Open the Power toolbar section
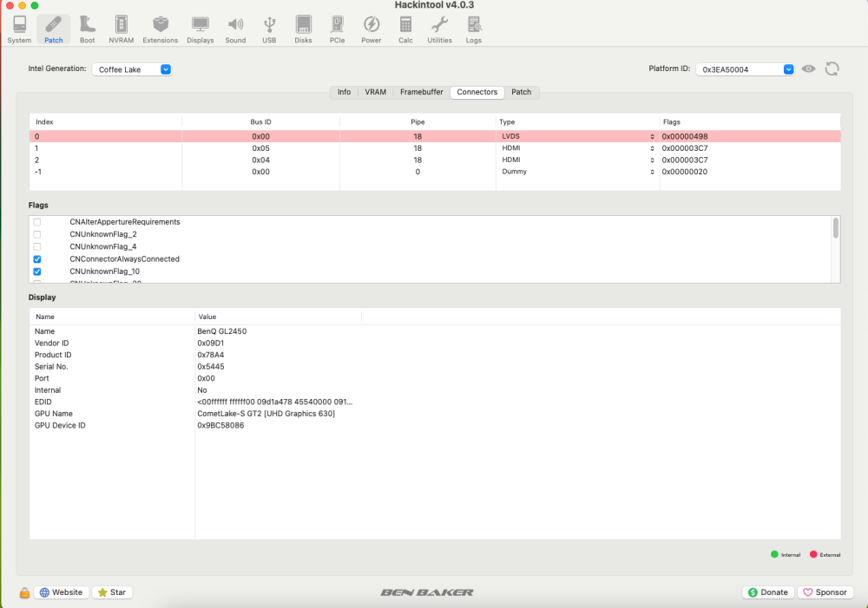Screen dimensions: 868x608 pos(372,29)
